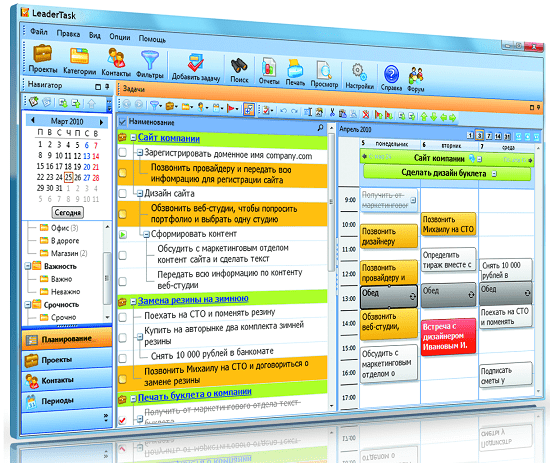Click the green up arrow in tasks toolbar

tap(424, 116)
